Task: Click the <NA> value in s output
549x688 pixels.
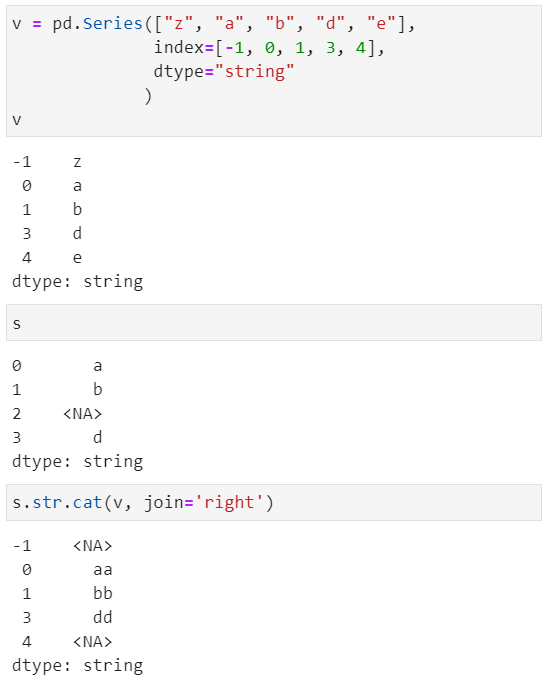Action: (x=83, y=414)
